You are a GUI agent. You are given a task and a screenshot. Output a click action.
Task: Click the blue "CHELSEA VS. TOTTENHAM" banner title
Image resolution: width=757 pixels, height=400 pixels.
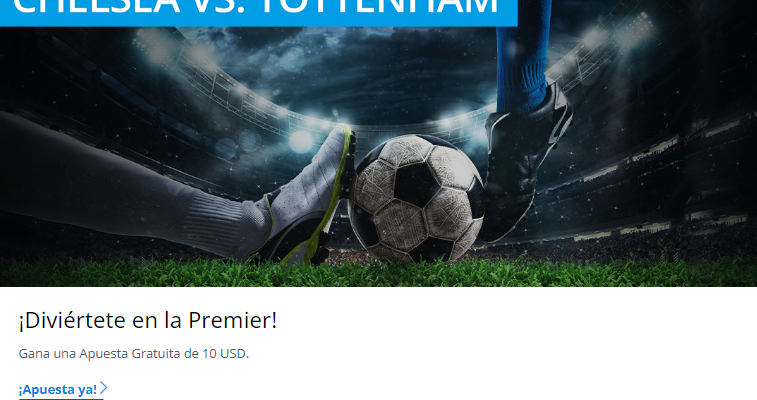tap(259, 11)
